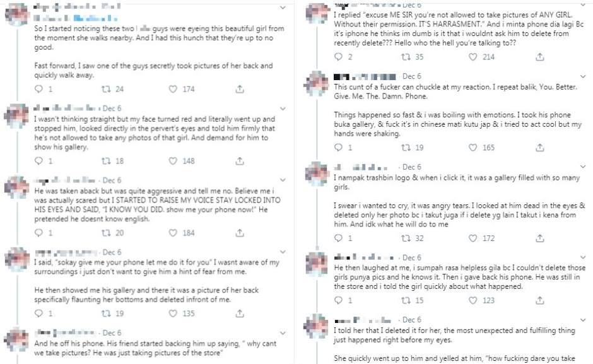Open avatar of the first left tweet

[16, 14]
